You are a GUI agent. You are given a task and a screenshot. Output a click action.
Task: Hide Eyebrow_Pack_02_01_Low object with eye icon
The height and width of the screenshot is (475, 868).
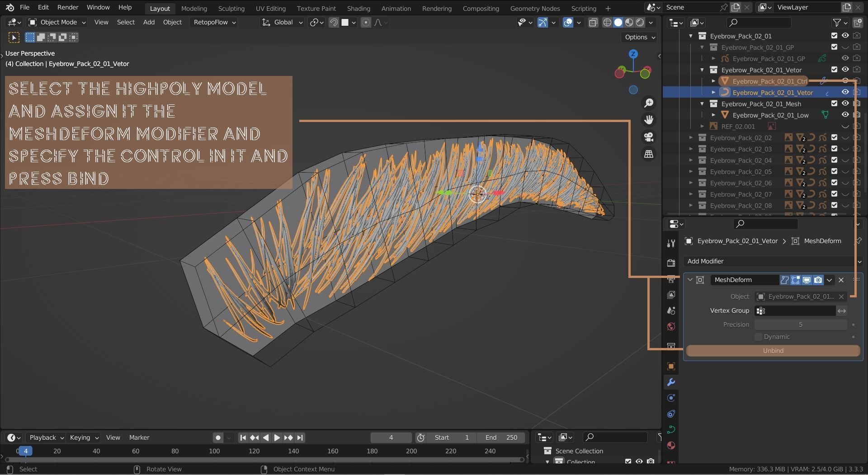845,114
